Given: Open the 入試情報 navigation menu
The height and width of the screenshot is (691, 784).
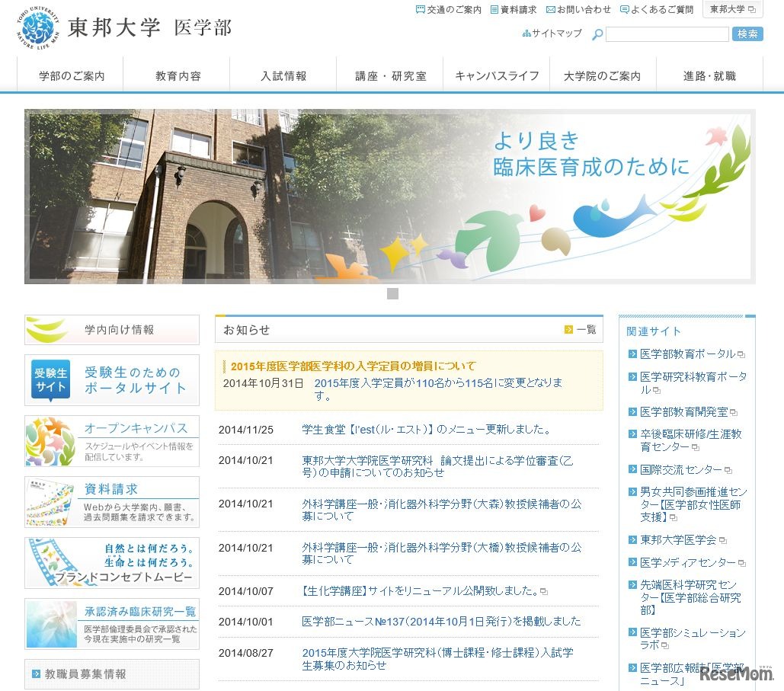Looking at the screenshot, I should [283, 74].
